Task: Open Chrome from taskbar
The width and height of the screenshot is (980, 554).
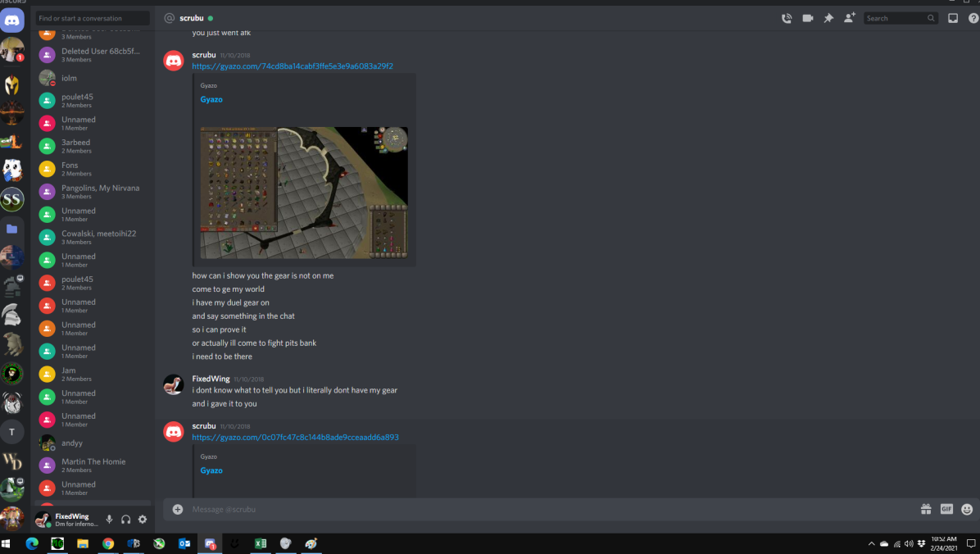Action: point(108,543)
